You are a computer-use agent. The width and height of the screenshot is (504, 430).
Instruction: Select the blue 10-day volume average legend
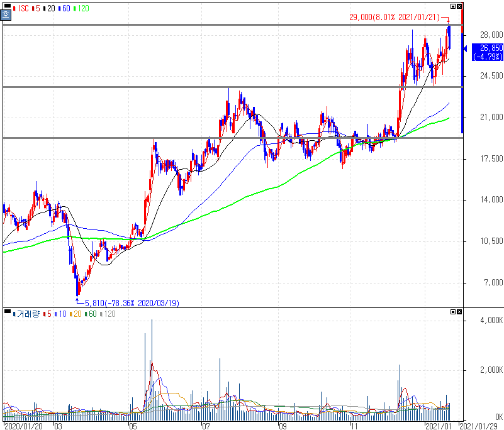pos(60,314)
